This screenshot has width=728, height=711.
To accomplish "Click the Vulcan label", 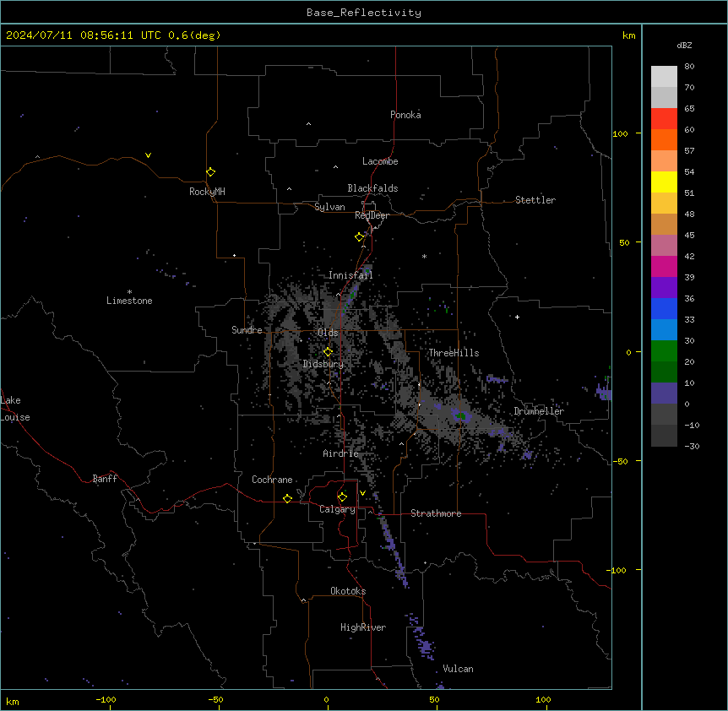I will click(x=459, y=669).
